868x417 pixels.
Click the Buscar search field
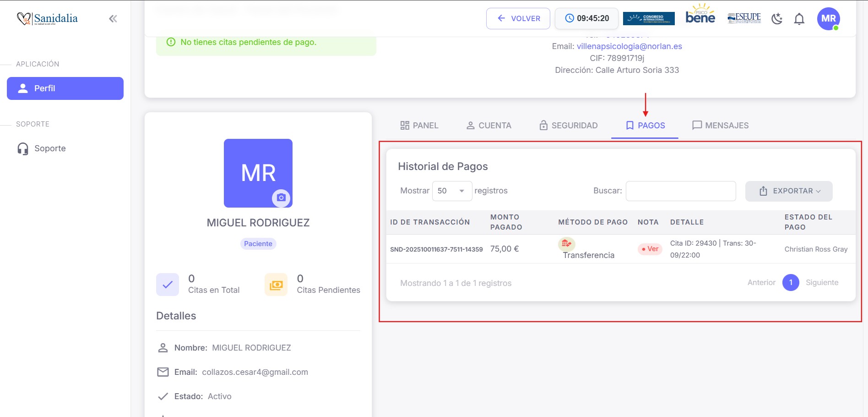coord(681,191)
